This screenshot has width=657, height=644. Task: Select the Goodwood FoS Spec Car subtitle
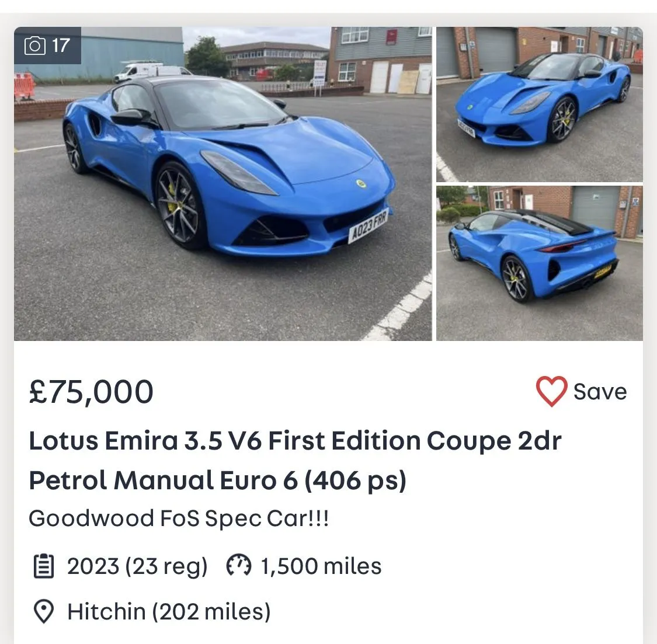(x=179, y=518)
